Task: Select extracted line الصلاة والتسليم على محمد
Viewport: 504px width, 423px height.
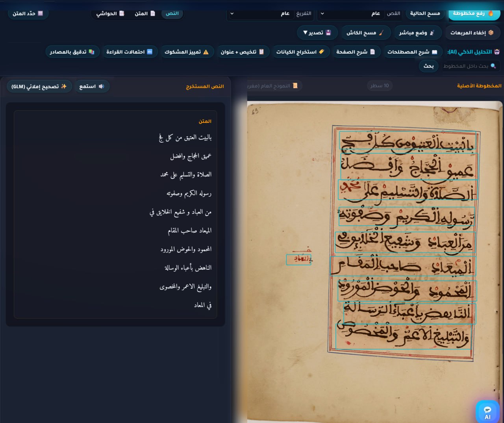Action: tap(186, 174)
